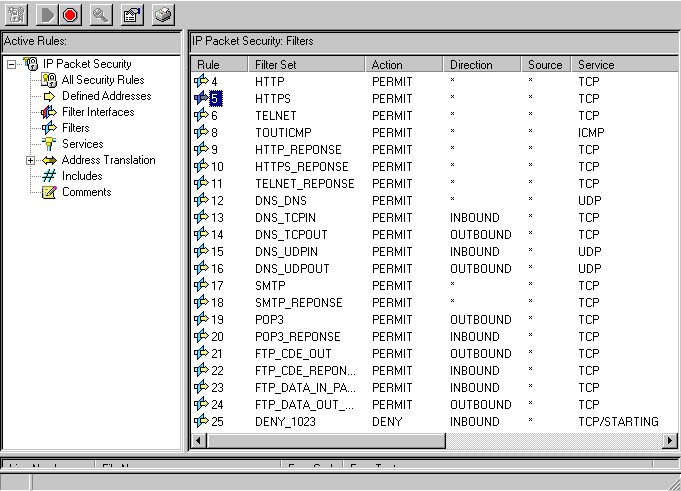Select the Filters node in the tree

pyautogui.click(x=75, y=128)
